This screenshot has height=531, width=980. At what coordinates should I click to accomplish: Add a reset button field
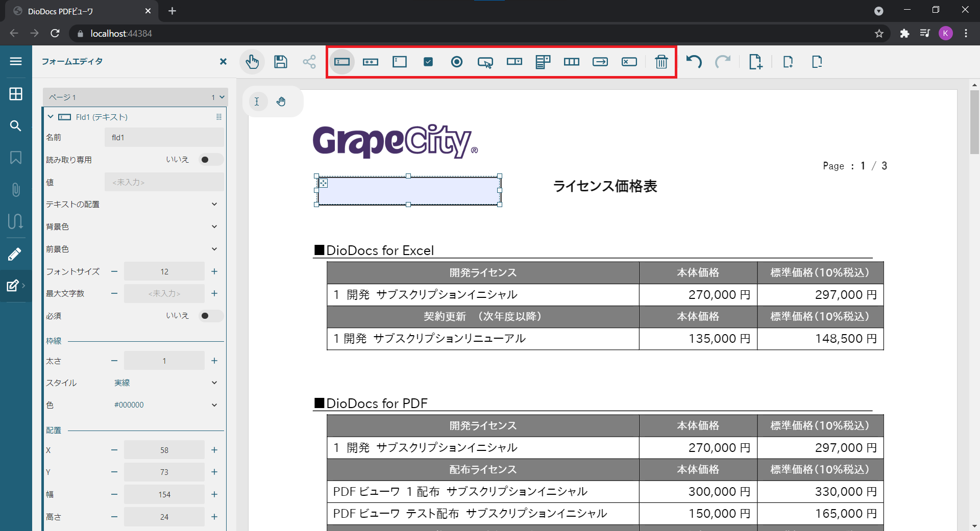[x=629, y=62]
